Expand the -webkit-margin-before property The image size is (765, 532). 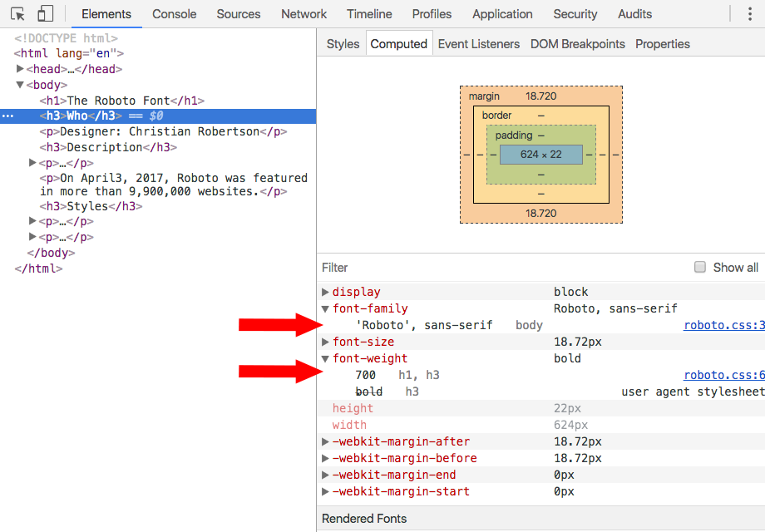(x=325, y=458)
